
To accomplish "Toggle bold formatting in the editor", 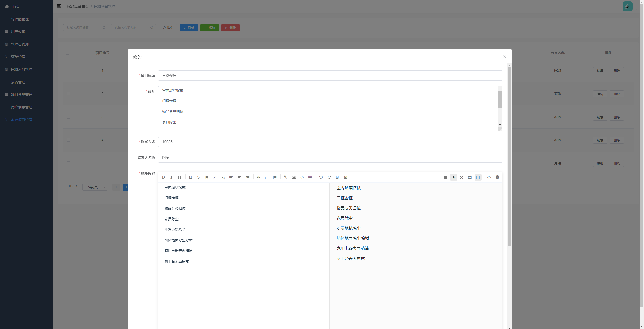I will pyautogui.click(x=163, y=177).
